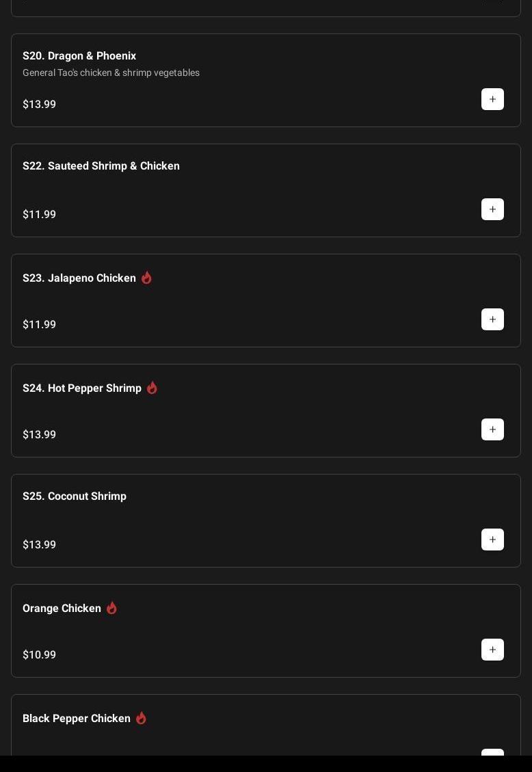
Task: Add Orange Chicken to the order
Action: coord(492,650)
